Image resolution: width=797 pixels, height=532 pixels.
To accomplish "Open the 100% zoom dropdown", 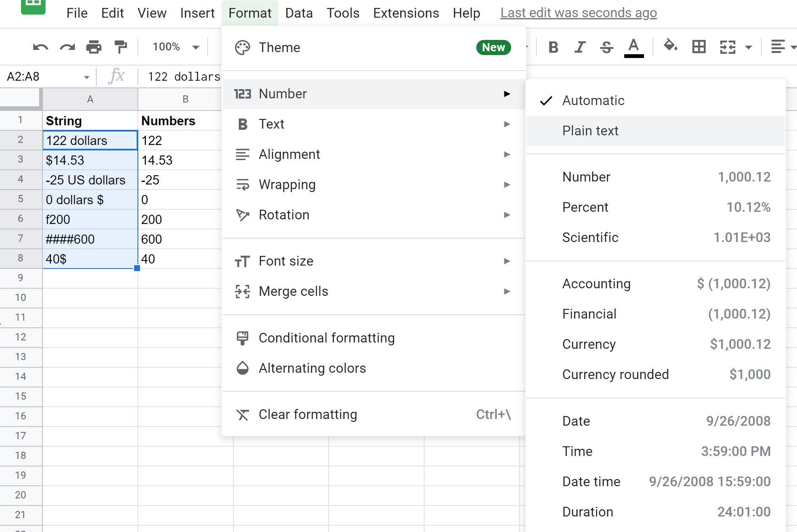I will tap(175, 47).
